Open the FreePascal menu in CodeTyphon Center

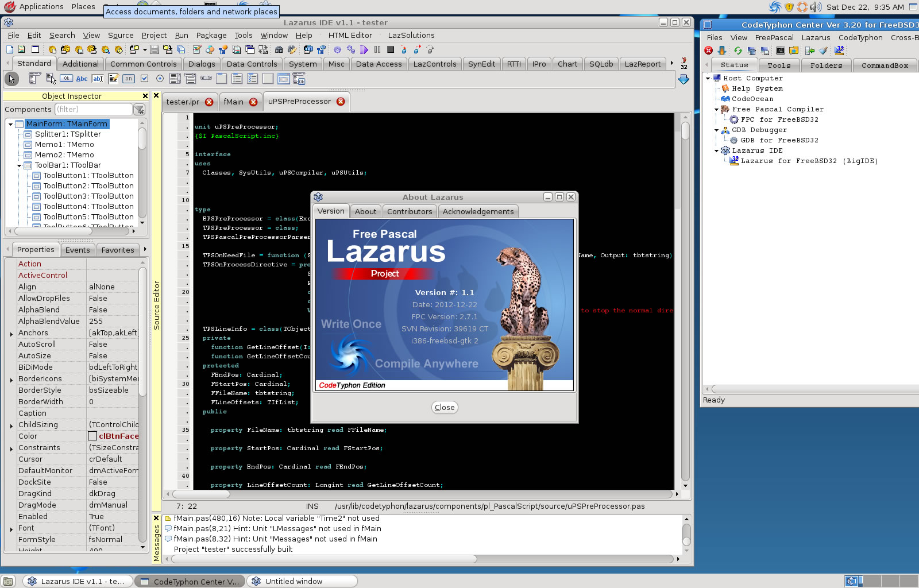[774, 37]
